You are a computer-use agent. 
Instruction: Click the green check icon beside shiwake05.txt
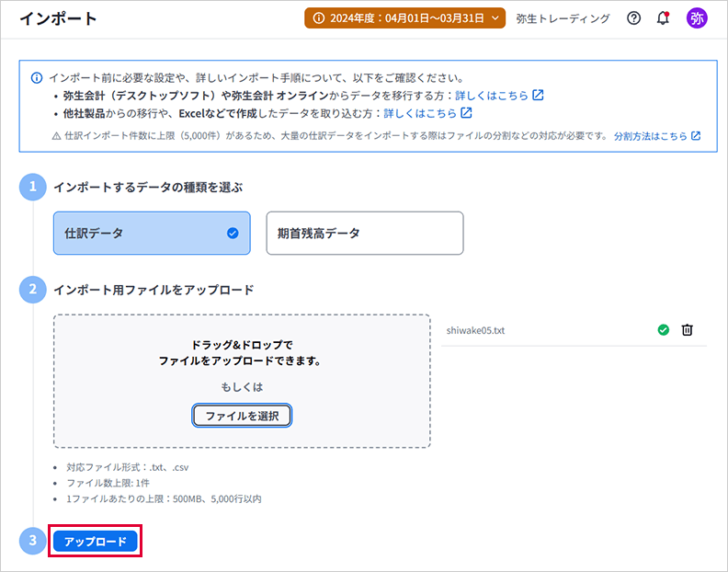tap(664, 330)
